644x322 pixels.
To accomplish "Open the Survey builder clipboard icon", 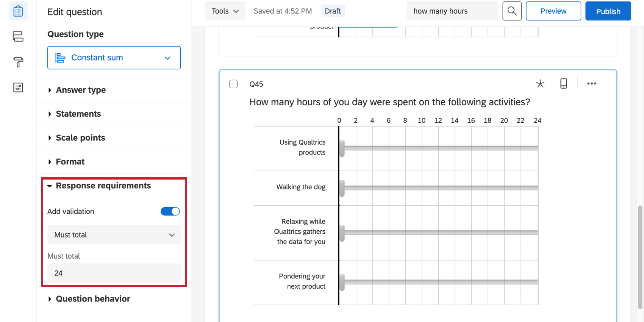I will click(18, 11).
